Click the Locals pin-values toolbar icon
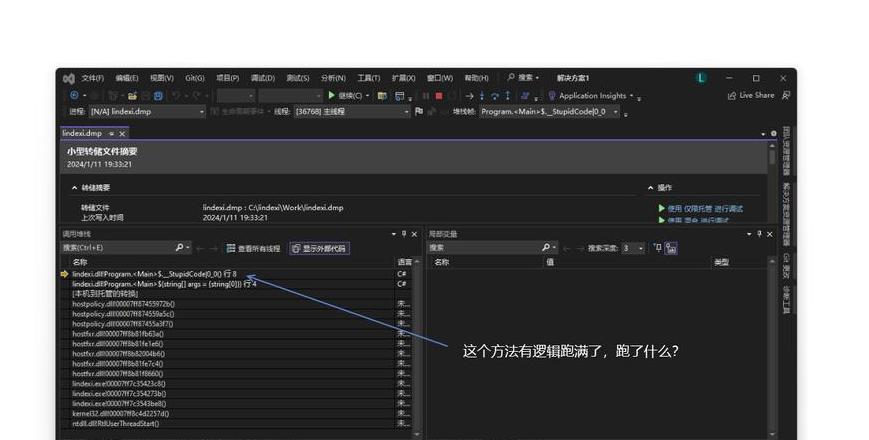 click(657, 248)
